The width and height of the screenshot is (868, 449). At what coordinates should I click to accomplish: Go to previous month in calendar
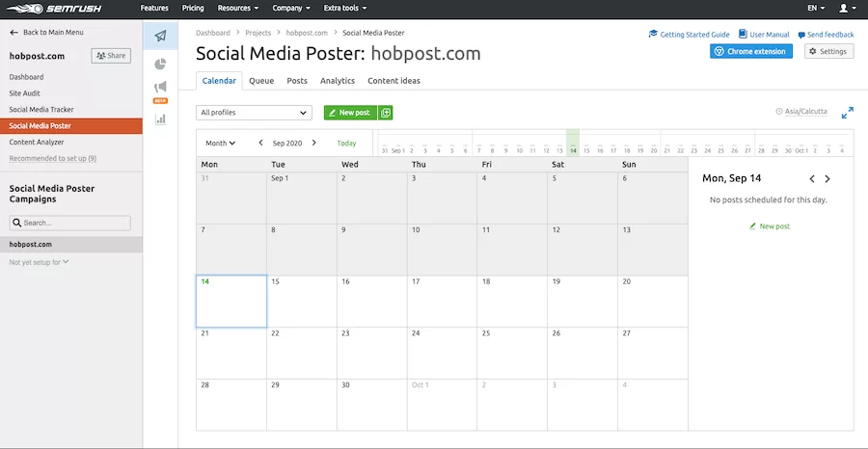260,143
